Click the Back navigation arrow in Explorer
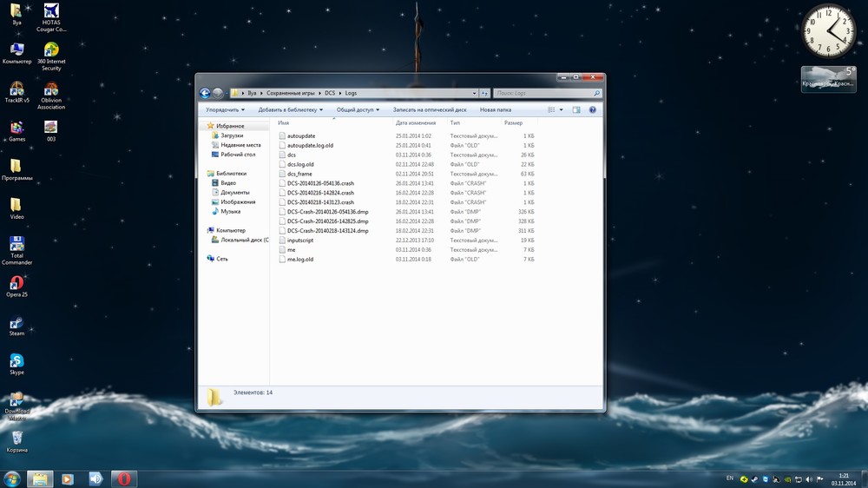 pos(205,93)
